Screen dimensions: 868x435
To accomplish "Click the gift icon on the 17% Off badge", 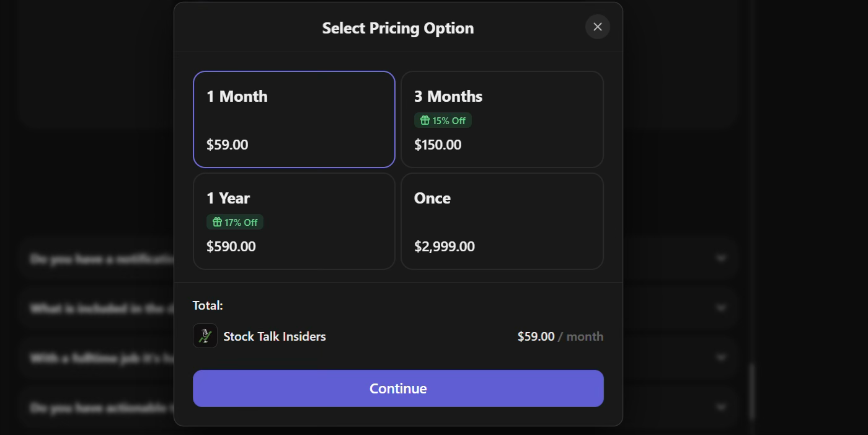I will [x=218, y=222].
